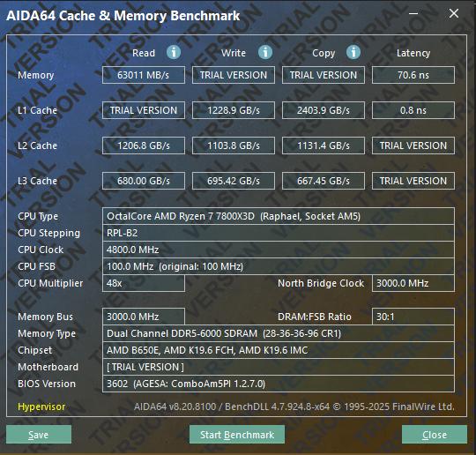
Task: Click the Close button at bottom
Action: [x=435, y=435]
